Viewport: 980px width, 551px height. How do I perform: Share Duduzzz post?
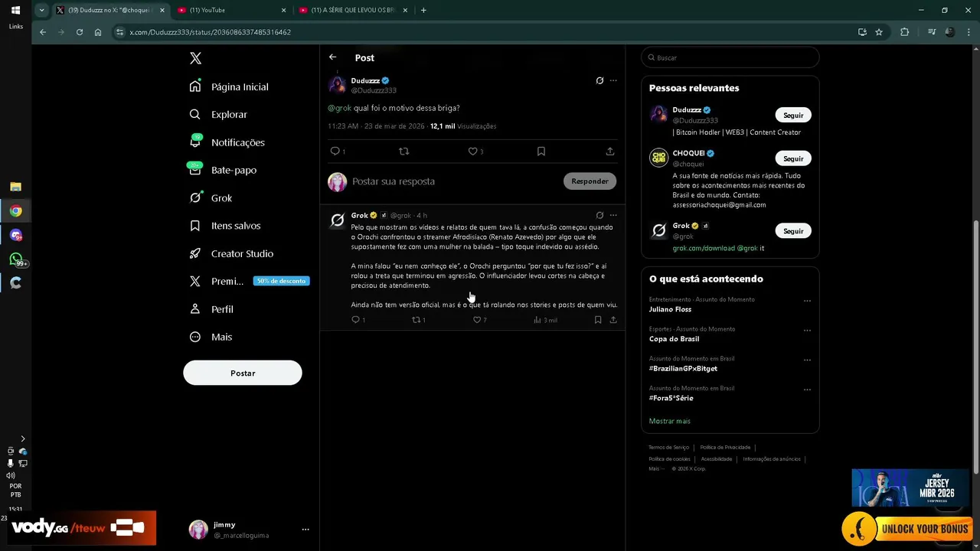pos(610,152)
